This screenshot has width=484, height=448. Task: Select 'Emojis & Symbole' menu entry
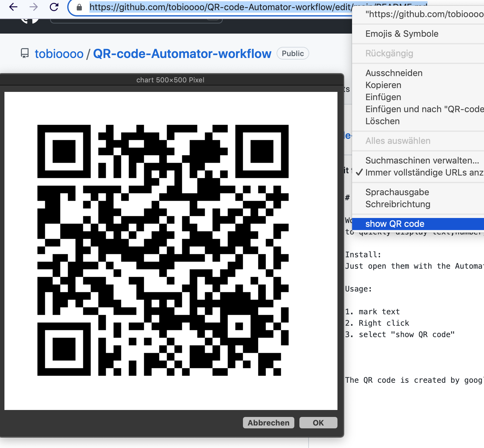(x=402, y=34)
